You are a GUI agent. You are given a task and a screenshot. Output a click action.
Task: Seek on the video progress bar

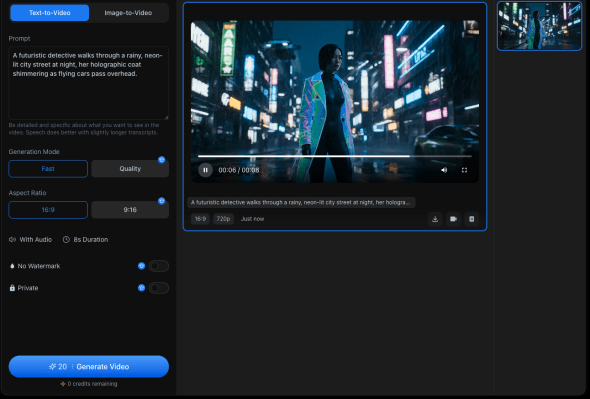tap(335, 156)
